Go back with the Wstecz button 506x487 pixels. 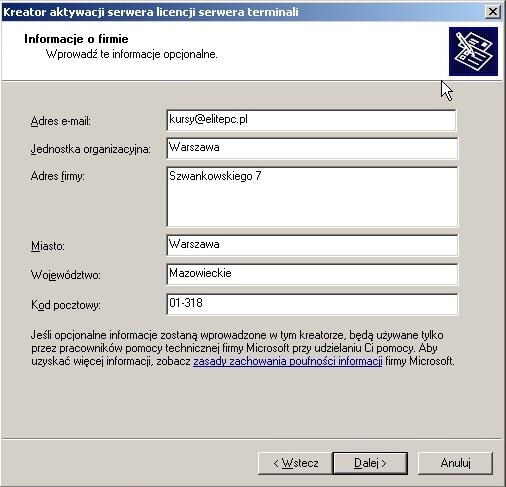click(295, 463)
